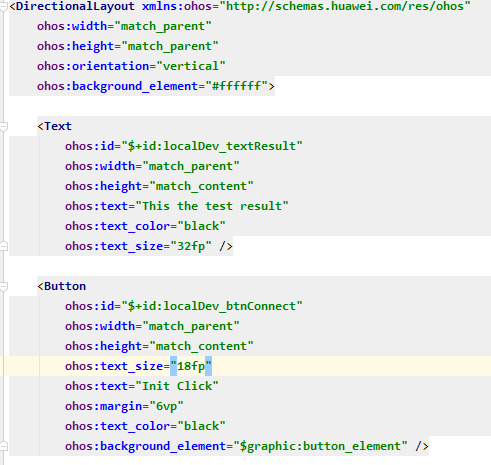Click the DirectionalLayout tag name
Screen dimensions: 491x465
pyautogui.click(x=75, y=6)
